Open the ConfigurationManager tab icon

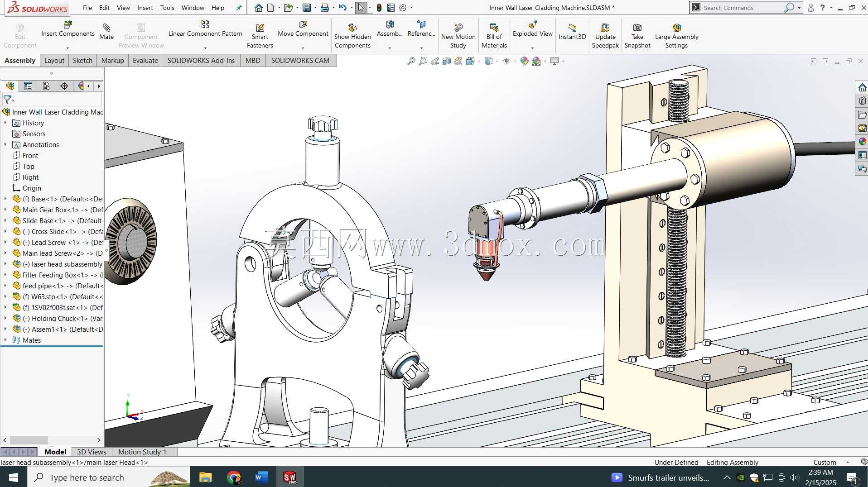click(46, 86)
